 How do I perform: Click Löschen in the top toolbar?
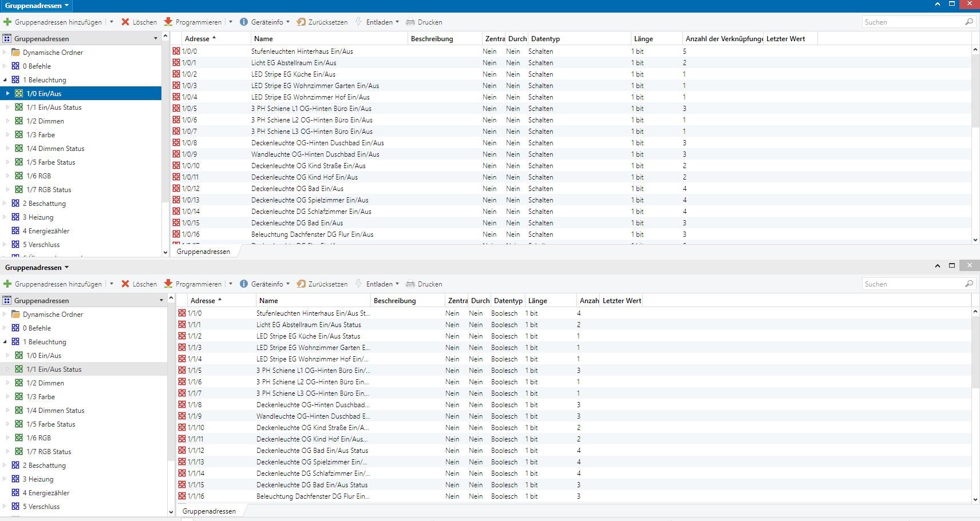point(139,22)
